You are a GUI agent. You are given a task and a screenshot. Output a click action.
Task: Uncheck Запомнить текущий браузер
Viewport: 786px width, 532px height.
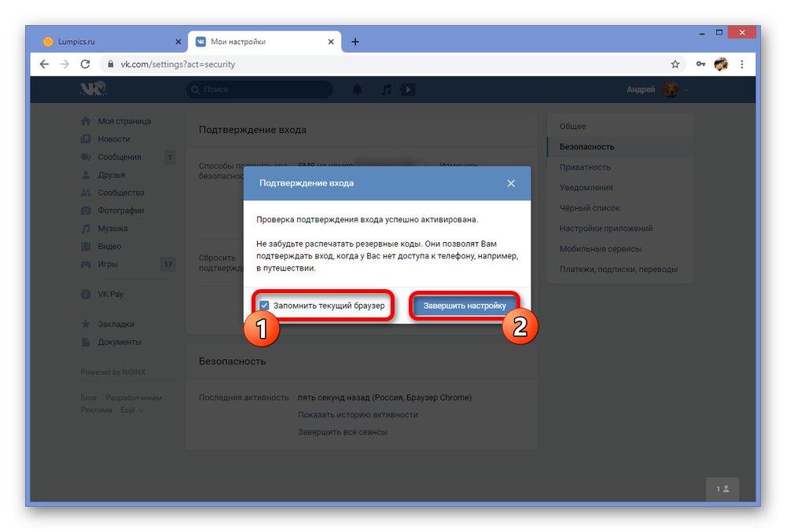coord(264,305)
